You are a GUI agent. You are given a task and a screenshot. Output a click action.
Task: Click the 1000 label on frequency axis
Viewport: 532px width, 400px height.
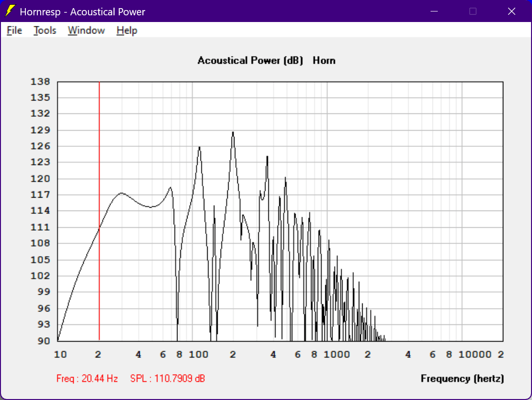coord(337,355)
